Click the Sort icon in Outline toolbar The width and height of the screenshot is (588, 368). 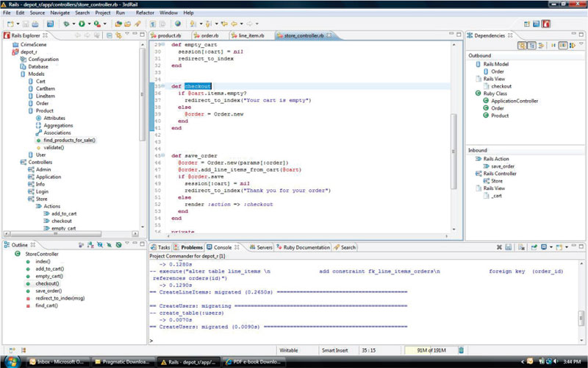[90, 245]
